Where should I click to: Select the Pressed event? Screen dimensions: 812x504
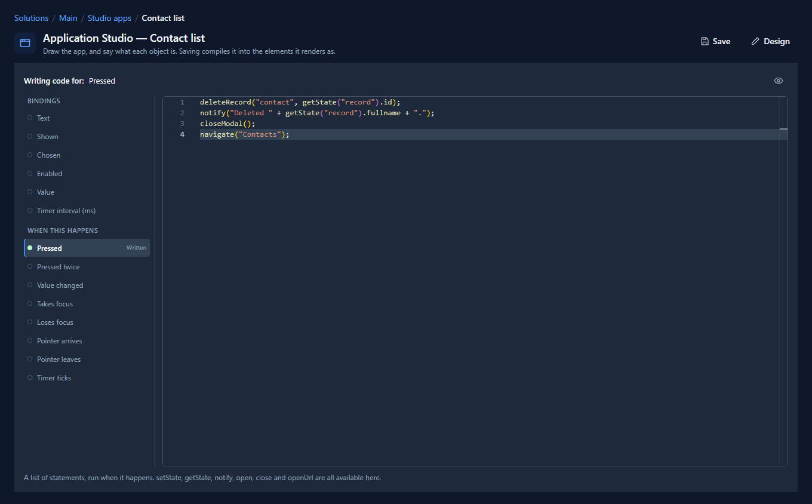pos(87,248)
